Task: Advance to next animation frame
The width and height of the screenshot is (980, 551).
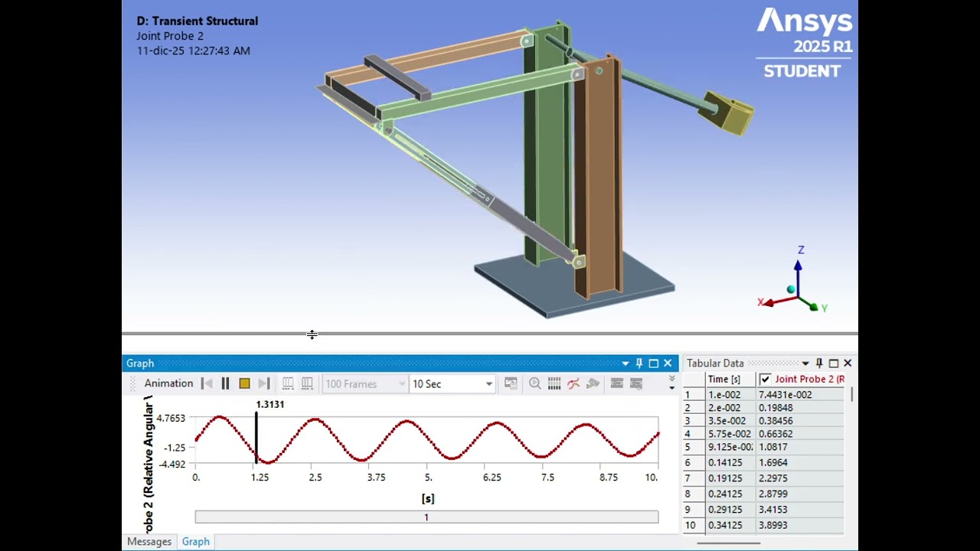Action: tap(263, 383)
